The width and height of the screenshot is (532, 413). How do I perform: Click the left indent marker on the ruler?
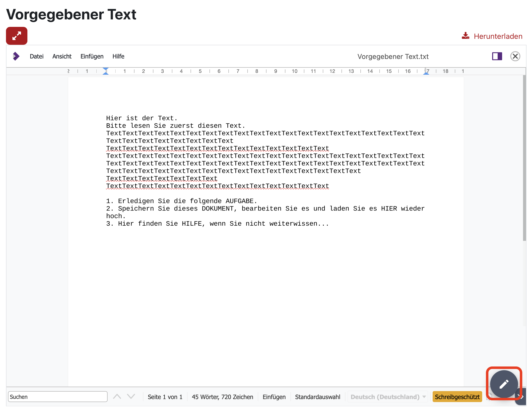[x=106, y=71]
